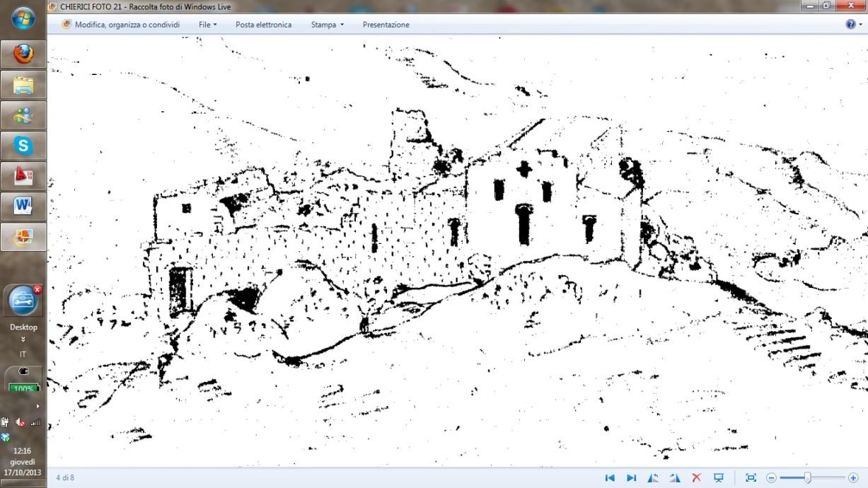Open Firefox from the taskbar
Viewport: 868px width, 488px height.
click(x=23, y=54)
